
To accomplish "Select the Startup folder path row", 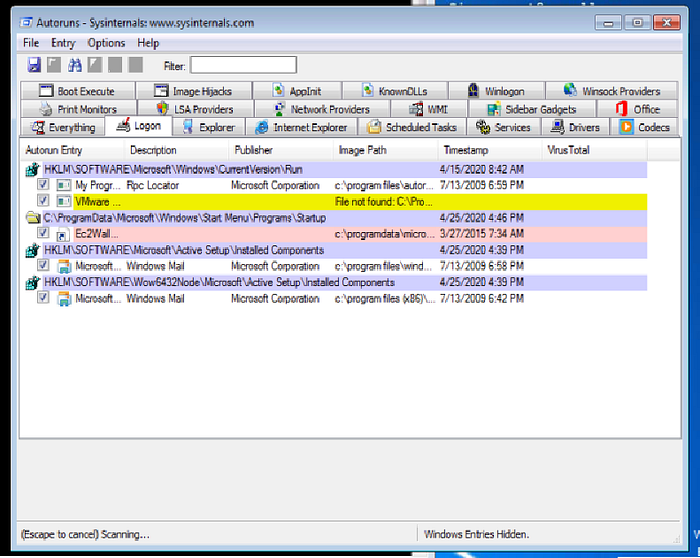I will (345, 218).
